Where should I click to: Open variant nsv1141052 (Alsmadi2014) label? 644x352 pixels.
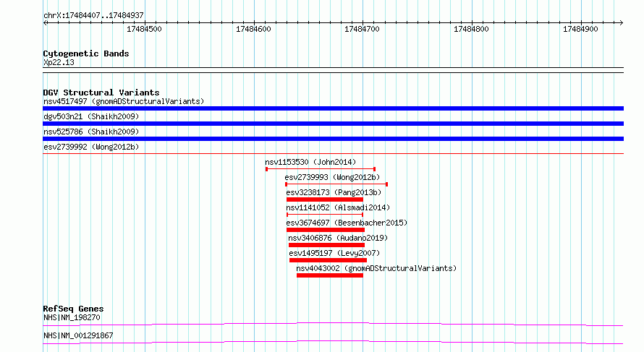click(338, 207)
